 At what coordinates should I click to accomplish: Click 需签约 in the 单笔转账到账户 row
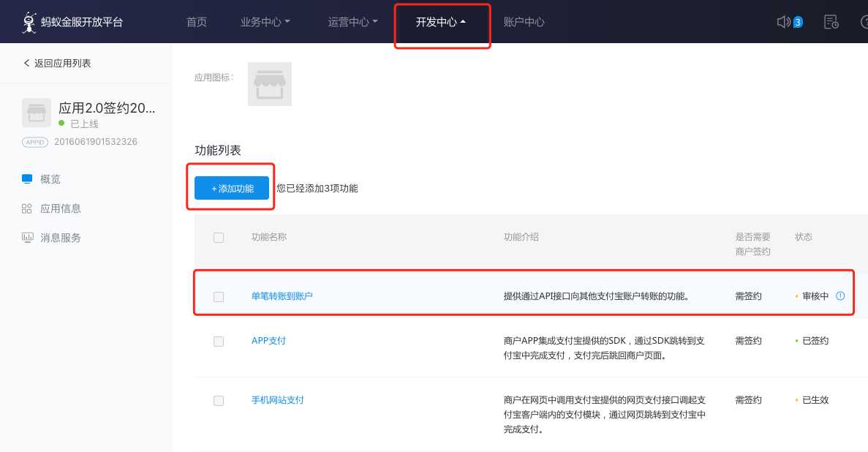pyautogui.click(x=748, y=295)
